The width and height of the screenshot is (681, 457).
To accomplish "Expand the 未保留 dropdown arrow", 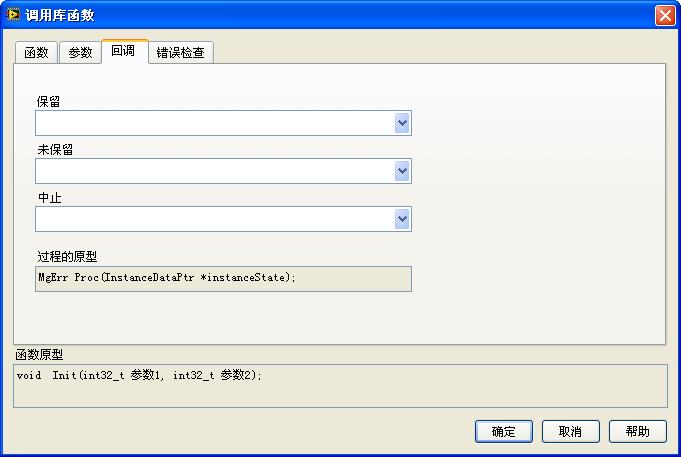I will tap(403, 171).
